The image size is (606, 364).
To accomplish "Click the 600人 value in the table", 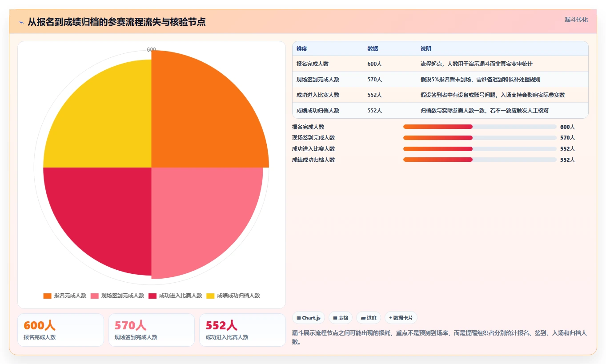I will tap(374, 64).
